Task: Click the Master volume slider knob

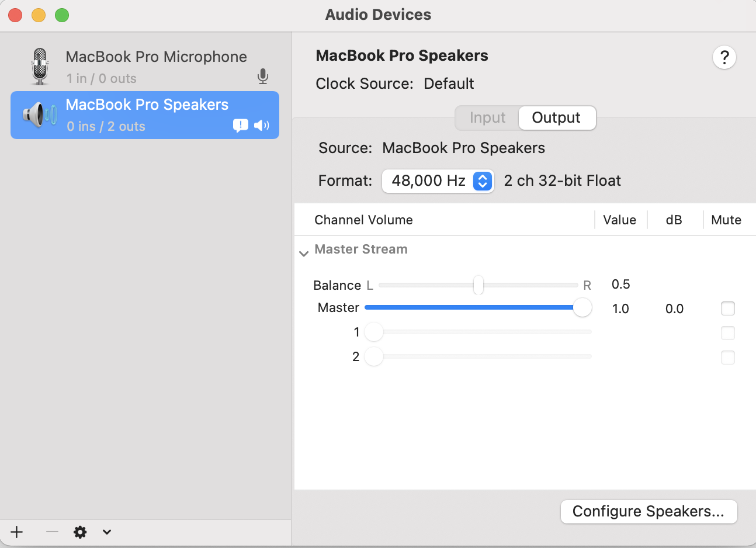Action: pos(582,308)
